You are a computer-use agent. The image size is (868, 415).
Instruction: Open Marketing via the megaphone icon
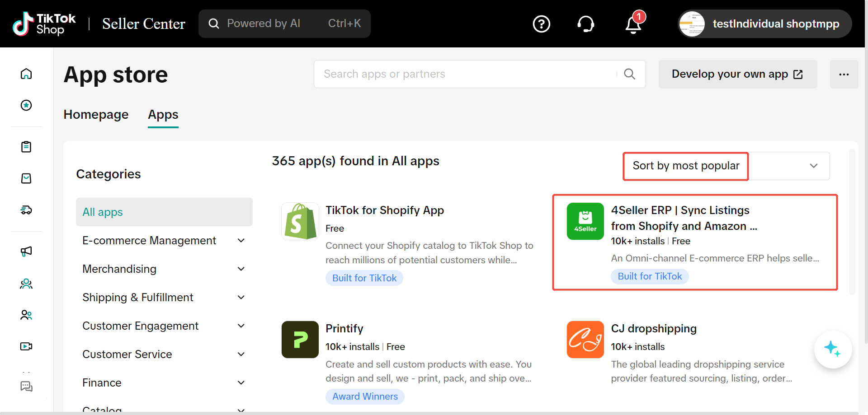tap(26, 252)
